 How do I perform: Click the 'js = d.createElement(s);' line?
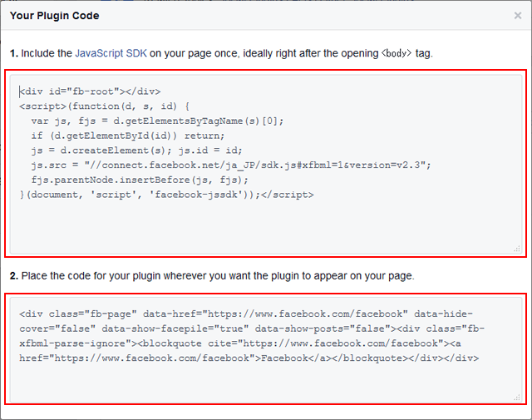point(136,151)
